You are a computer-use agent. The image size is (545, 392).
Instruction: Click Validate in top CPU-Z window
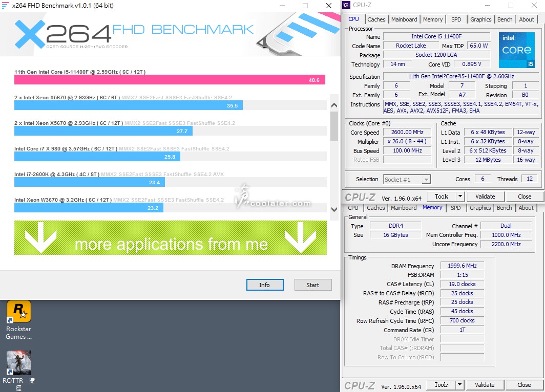[x=485, y=197]
